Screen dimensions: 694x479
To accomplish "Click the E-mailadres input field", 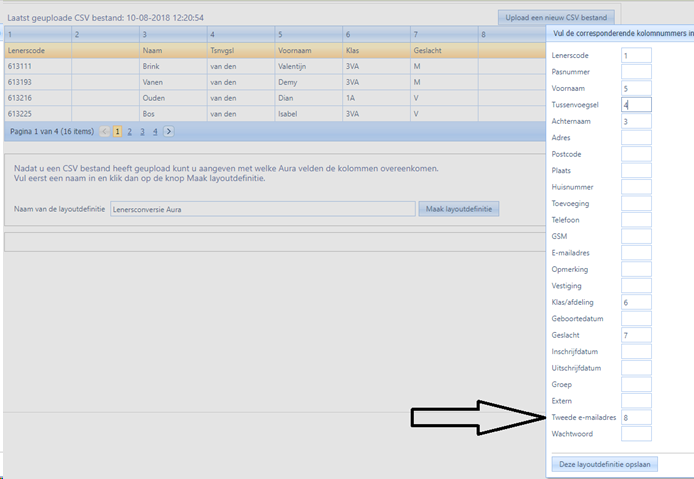I will pyautogui.click(x=636, y=253).
